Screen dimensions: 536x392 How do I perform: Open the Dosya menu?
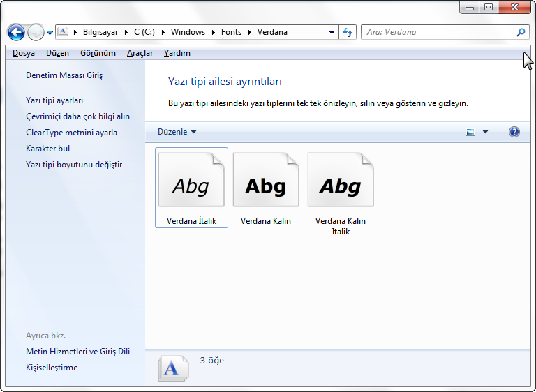pyautogui.click(x=24, y=53)
